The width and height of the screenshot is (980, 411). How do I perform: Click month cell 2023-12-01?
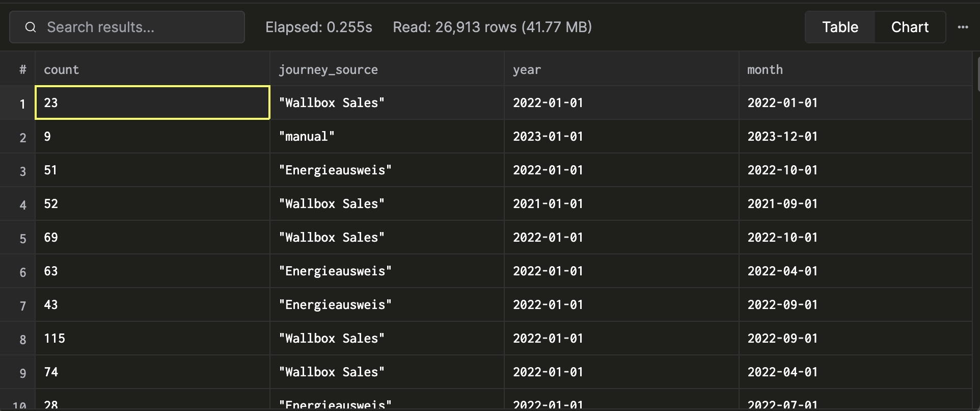(x=856, y=136)
